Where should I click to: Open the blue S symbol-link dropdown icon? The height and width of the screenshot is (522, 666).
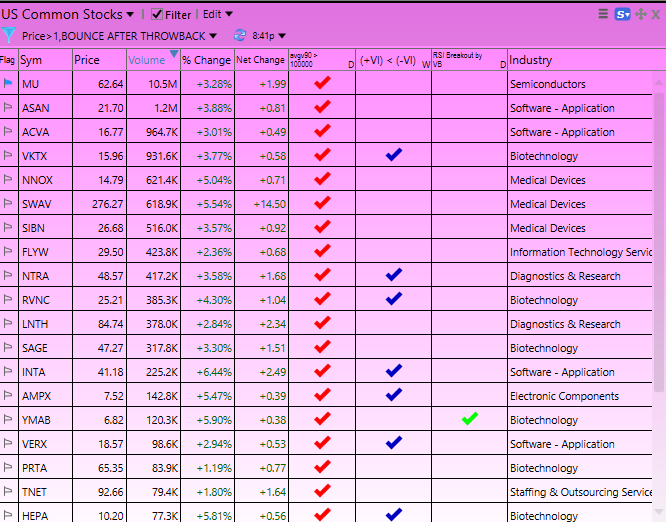point(622,14)
